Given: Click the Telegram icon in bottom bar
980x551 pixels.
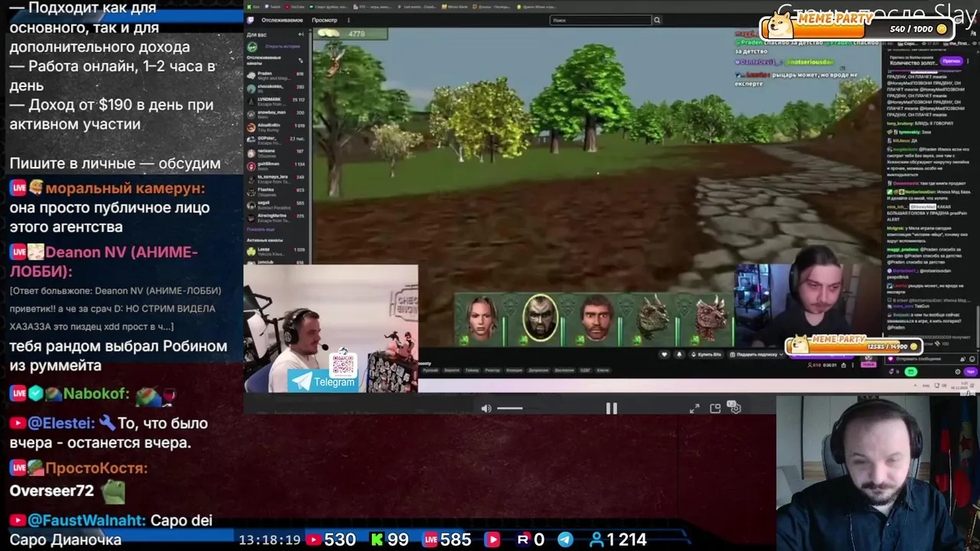Looking at the screenshot, I should click(565, 540).
